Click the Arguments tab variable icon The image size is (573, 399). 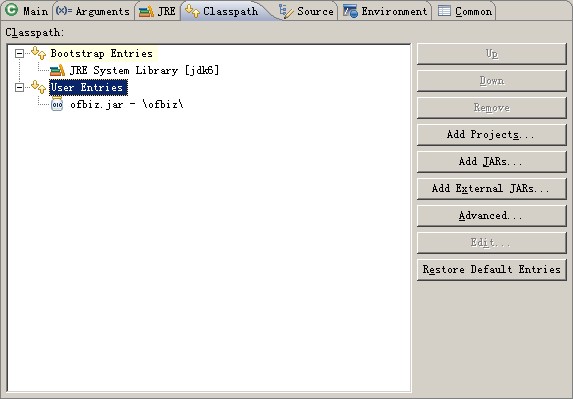64,11
